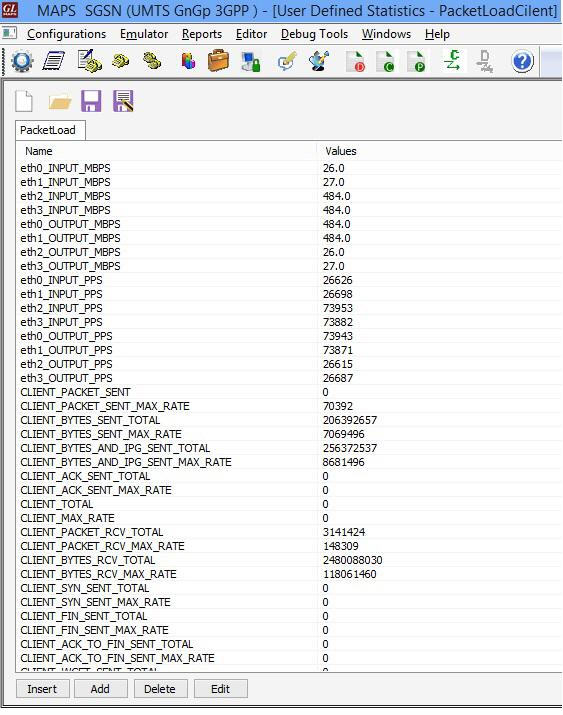
Task: Open the Help menu
Action: click(x=437, y=34)
